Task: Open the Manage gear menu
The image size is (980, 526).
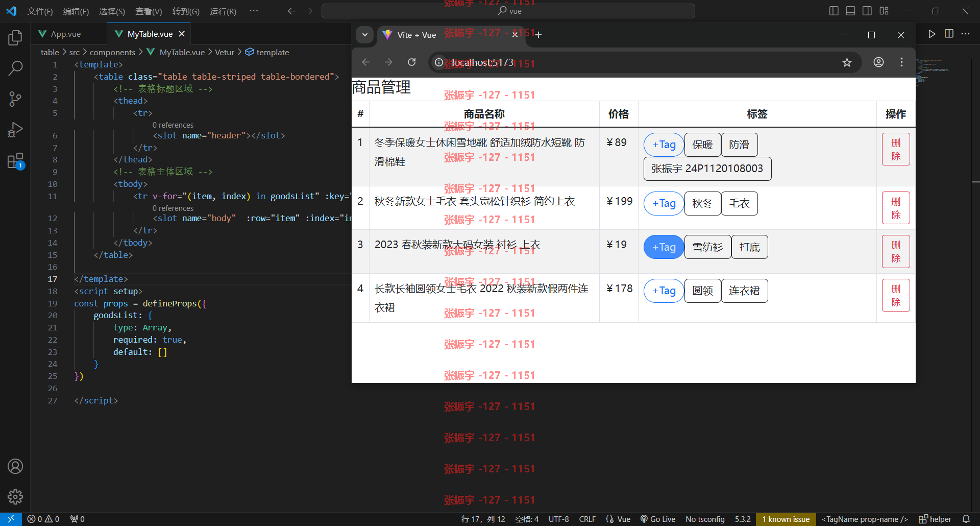Action: (x=15, y=497)
